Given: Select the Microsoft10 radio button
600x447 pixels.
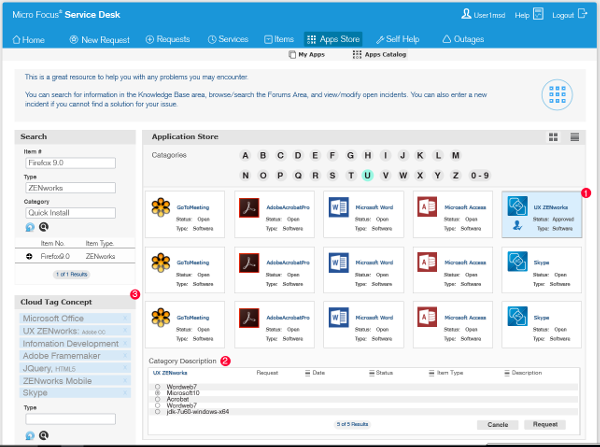Looking at the screenshot, I should point(157,393).
